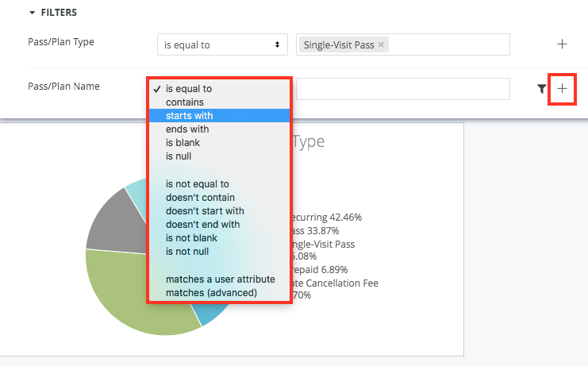Open the Pass/Plan Type condition dropdown
The image size is (588, 366).
(221, 45)
